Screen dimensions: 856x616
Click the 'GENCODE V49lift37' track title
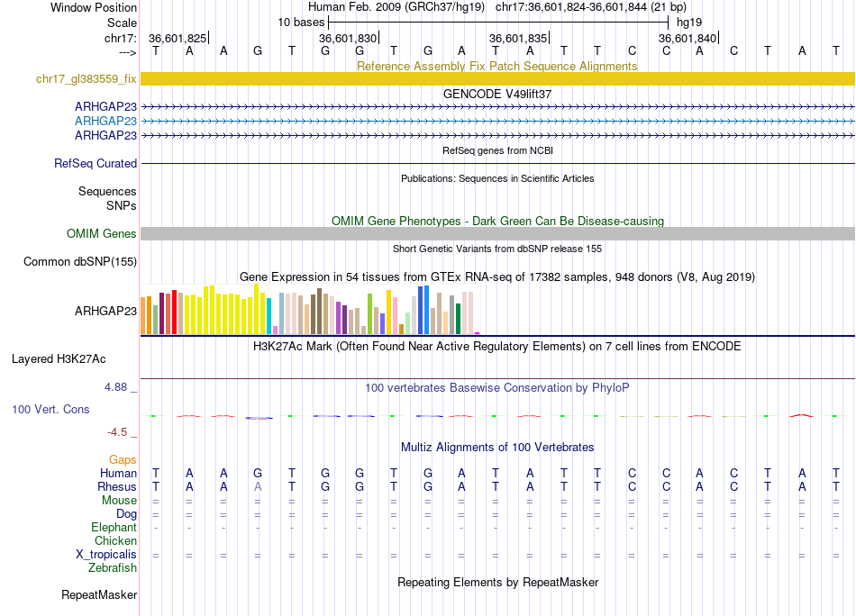click(497, 94)
